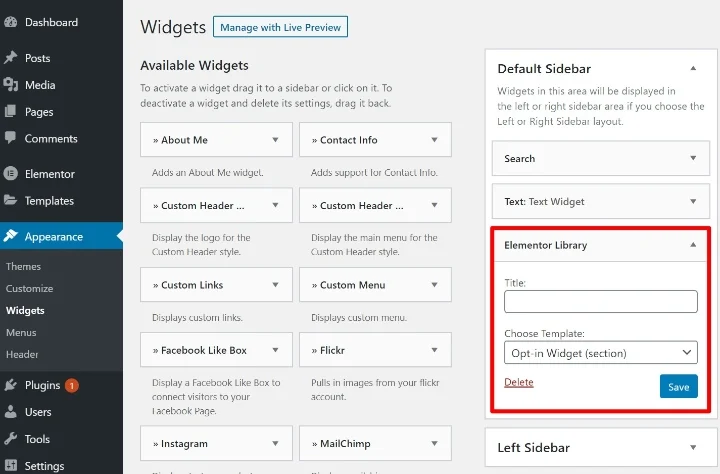The height and width of the screenshot is (474, 720).
Task: Click Manage with Live Preview button
Action: [281, 27]
